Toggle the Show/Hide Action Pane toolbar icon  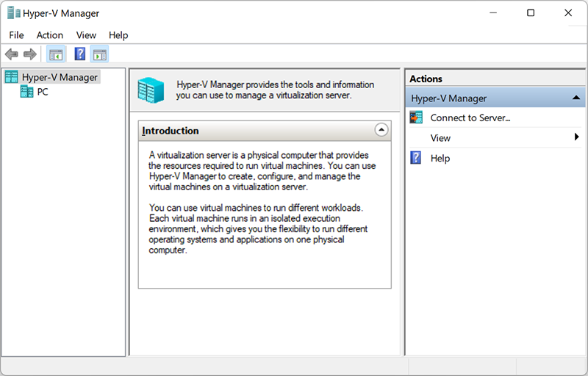click(x=100, y=54)
